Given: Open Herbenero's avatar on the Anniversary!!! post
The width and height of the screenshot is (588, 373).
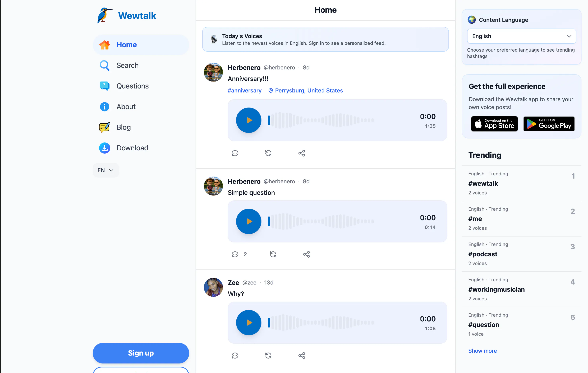Looking at the screenshot, I should click(x=213, y=72).
